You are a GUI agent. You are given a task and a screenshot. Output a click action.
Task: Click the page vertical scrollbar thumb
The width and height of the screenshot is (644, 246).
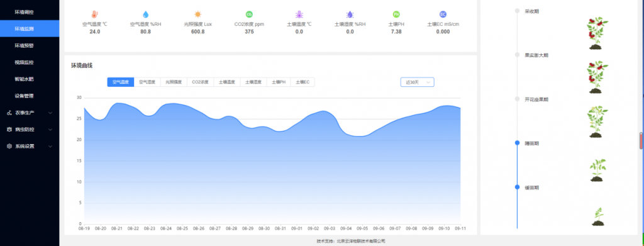pos(641,140)
